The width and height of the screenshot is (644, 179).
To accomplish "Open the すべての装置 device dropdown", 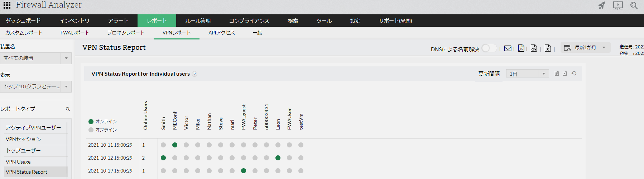I will click(x=36, y=58).
